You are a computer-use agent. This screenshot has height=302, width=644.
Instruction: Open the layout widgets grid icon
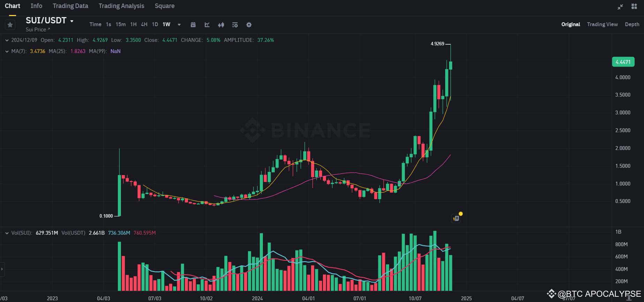634,7
